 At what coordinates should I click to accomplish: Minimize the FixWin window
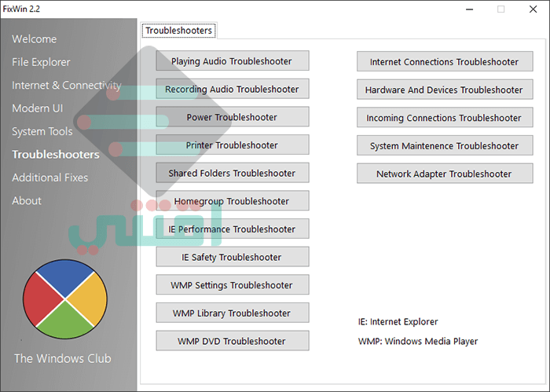[469, 9]
